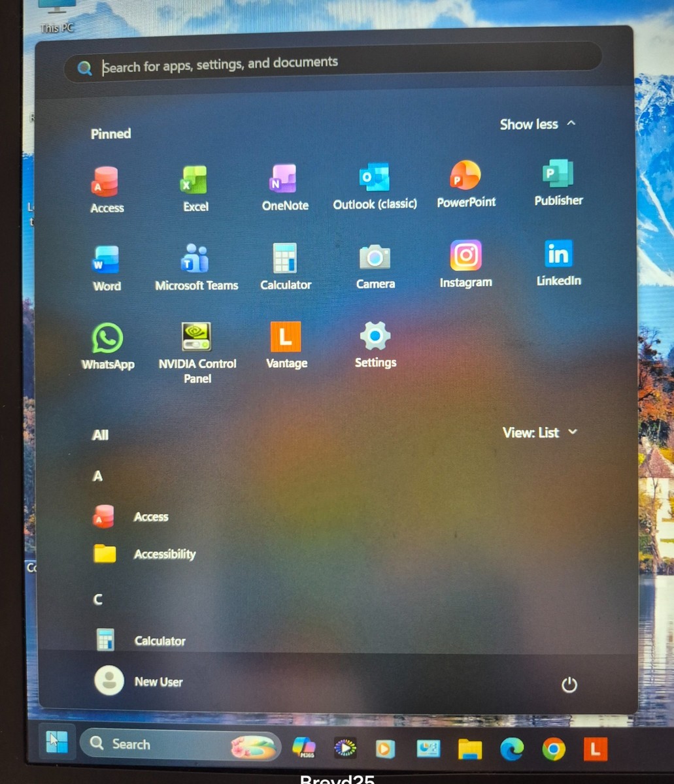Viewport: 674px width, 784px height.
Task: Focus the search for apps, settings, and documents field
Action: point(333,65)
